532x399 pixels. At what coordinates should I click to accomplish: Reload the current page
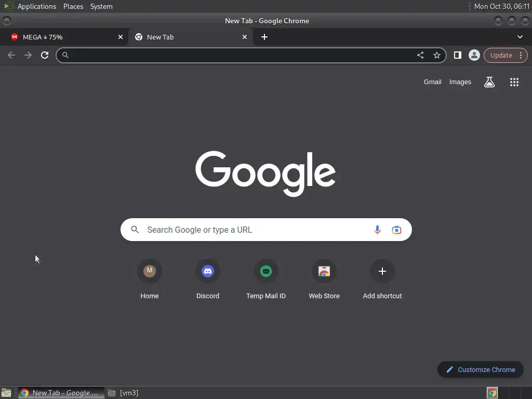click(x=45, y=55)
